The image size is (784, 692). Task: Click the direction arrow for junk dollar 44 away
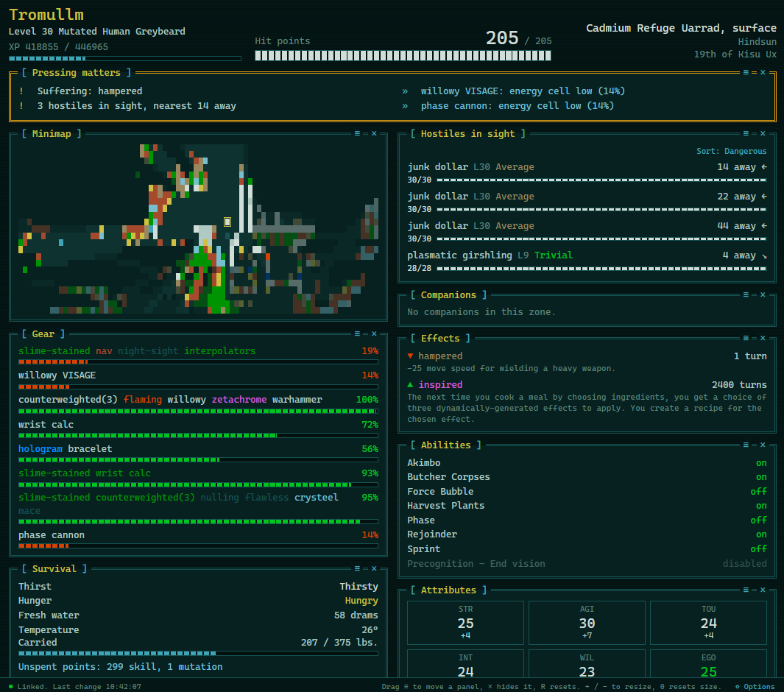tap(763, 226)
